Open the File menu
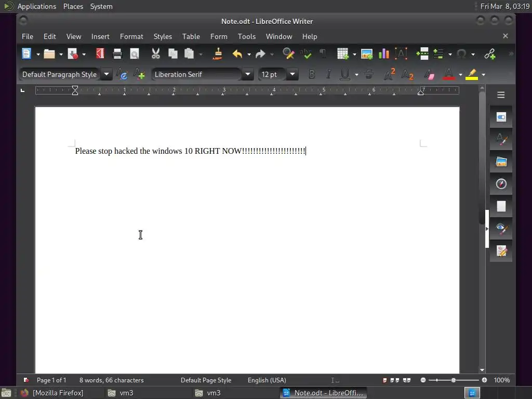The height and width of the screenshot is (399, 532). 28,36
